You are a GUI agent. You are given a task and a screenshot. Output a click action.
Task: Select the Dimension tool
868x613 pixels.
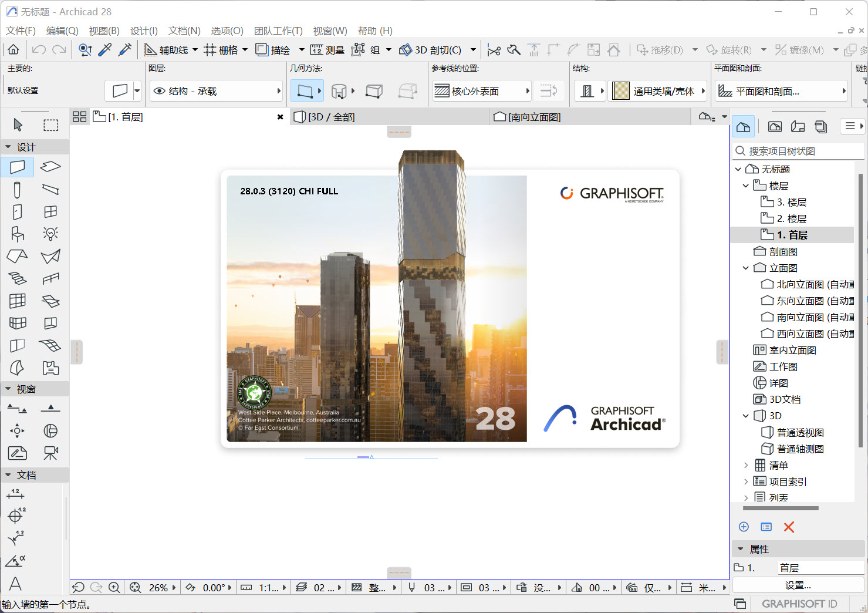click(x=16, y=494)
